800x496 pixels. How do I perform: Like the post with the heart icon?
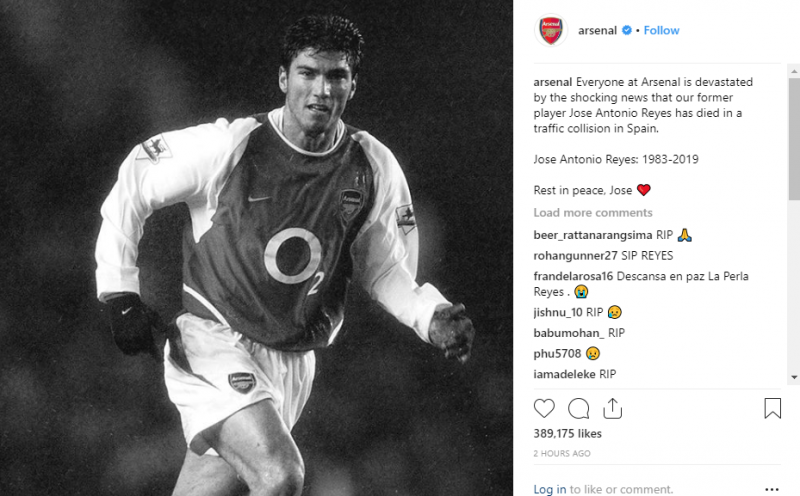pos(544,408)
